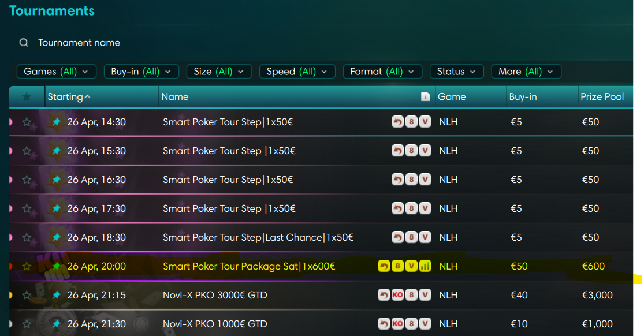Star the Novi-X PKO 3000€ GTD tournament
644x336 pixels.
pos(27,295)
